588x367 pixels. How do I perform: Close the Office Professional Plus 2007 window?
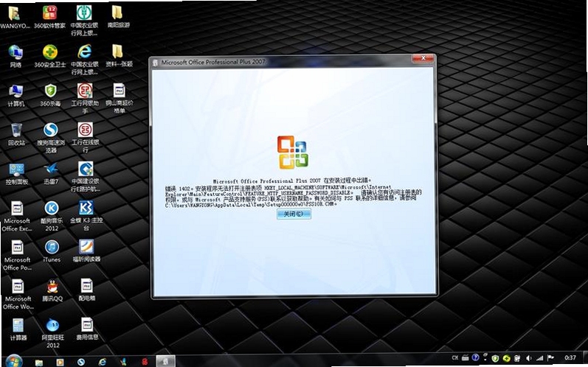pos(423,58)
